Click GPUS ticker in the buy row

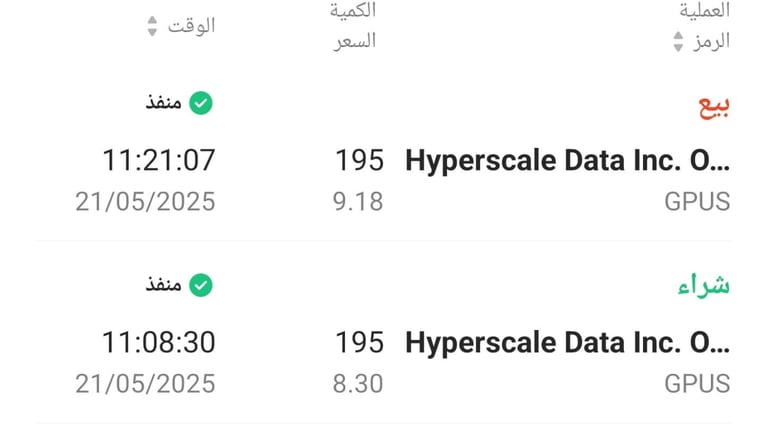[697, 383]
